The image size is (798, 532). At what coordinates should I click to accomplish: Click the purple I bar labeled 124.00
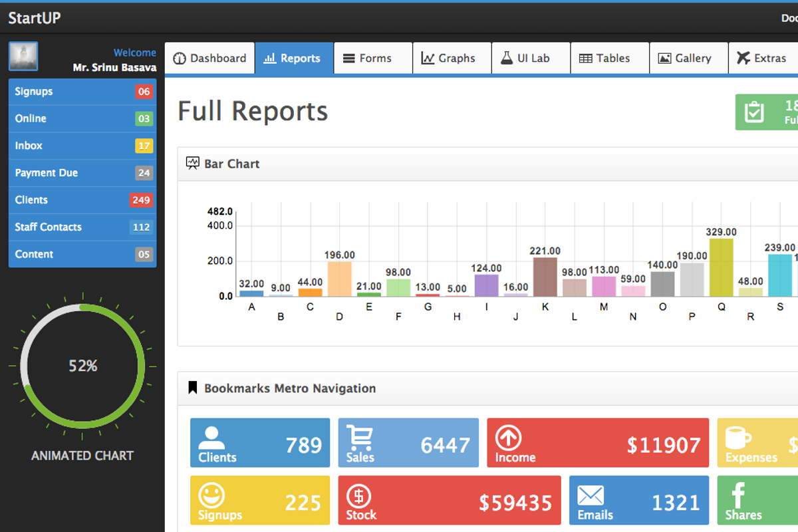pyautogui.click(x=487, y=285)
